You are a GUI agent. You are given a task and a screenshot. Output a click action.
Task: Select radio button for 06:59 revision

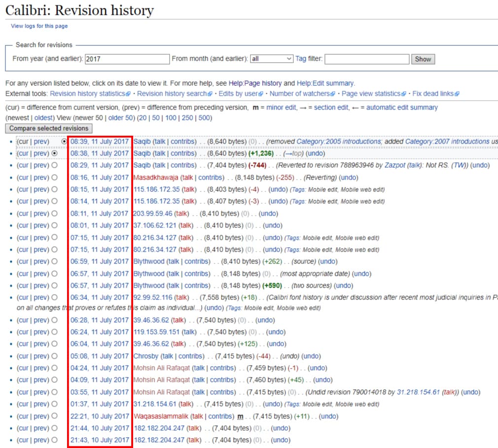[55, 261]
